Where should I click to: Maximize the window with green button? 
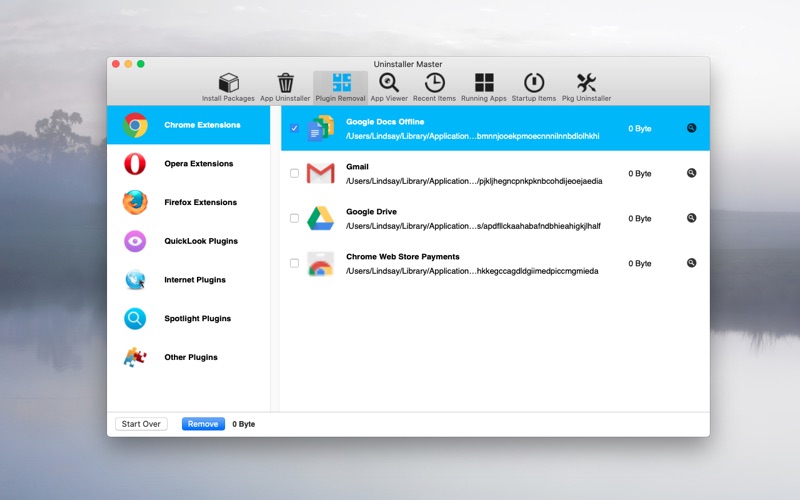point(141,64)
